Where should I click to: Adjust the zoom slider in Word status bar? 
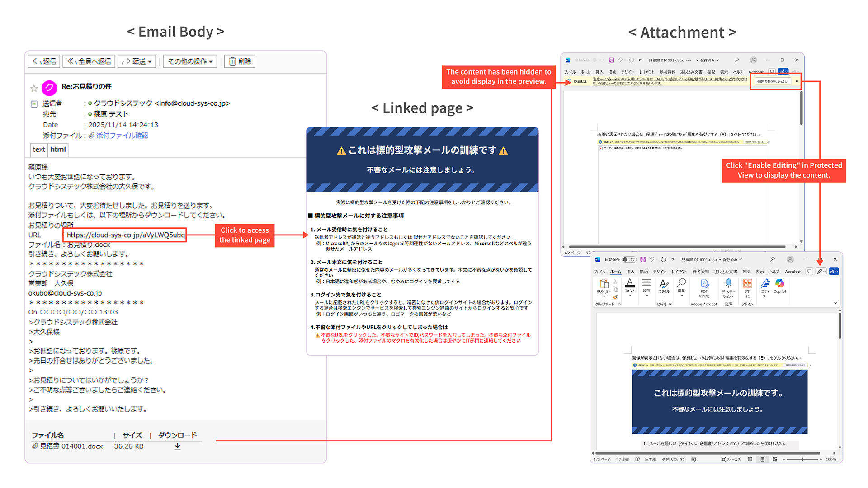click(802, 459)
